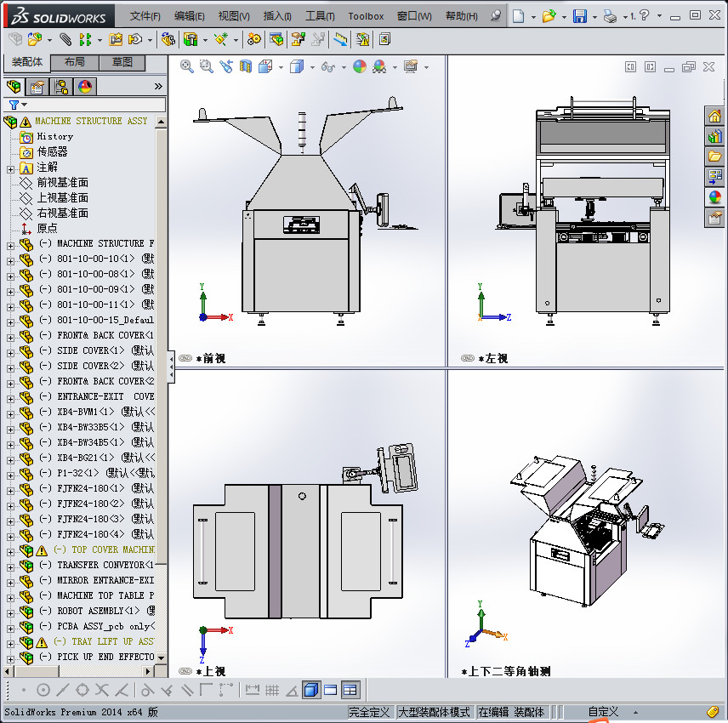Open the 帮助(H) menu

[462, 16]
